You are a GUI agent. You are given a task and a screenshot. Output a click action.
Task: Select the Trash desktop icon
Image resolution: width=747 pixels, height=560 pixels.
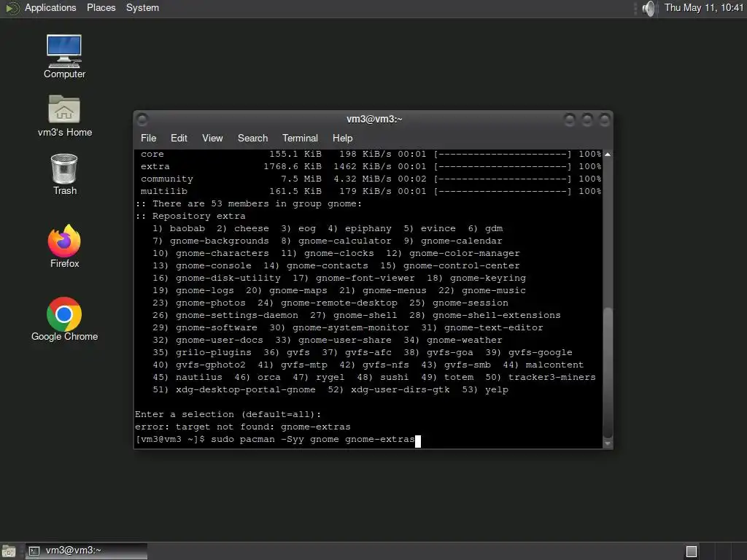tap(64, 174)
